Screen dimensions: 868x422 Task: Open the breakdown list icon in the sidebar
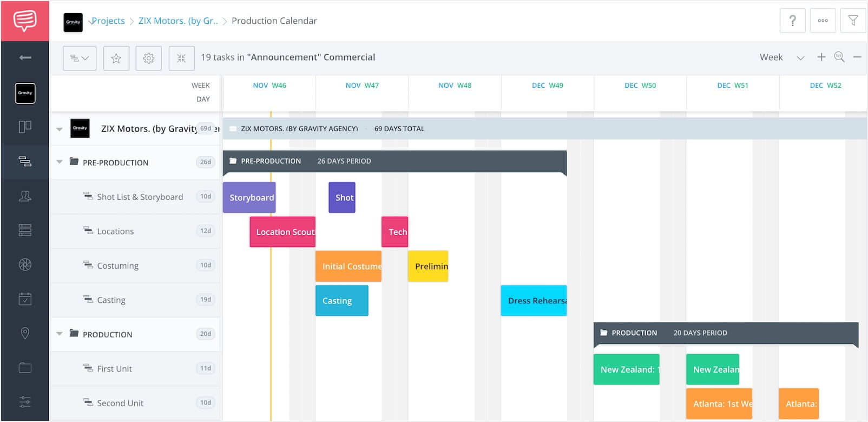[x=25, y=230]
